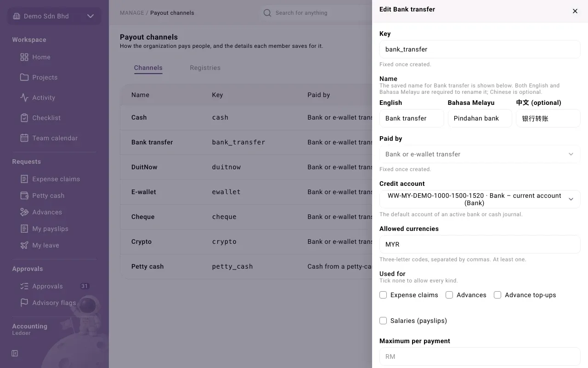
Task: Click the search magnifier icon
Action: click(267, 13)
